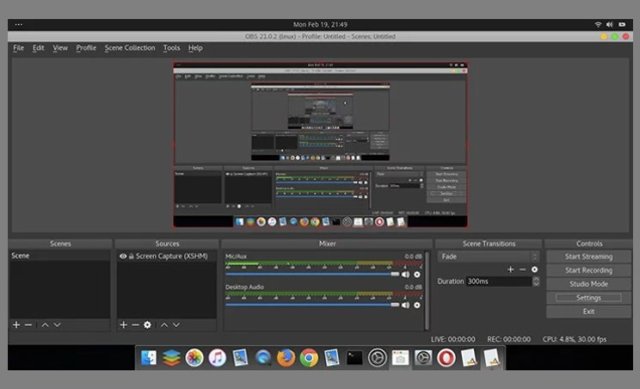The width and height of the screenshot is (640, 389).
Task: Remove selected source with minus icon
Action: point(136,325)
